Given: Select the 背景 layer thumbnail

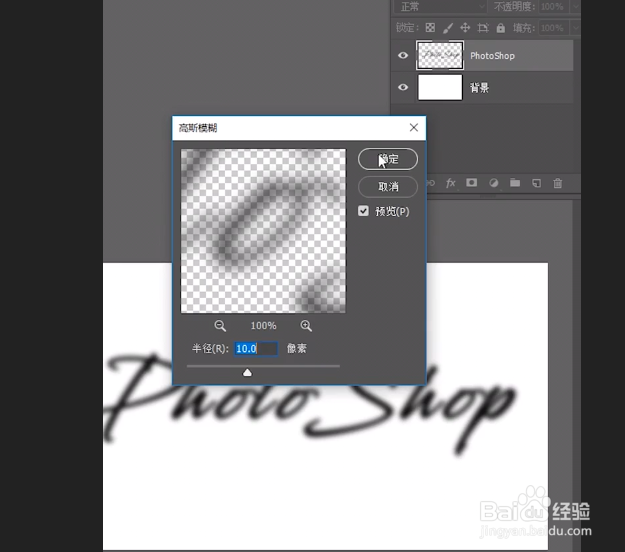Looking at the screenshot, I should [x=440, y=87].
